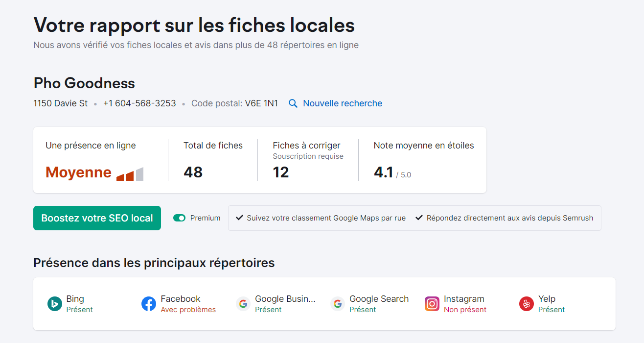The height and width of the screenshot is (343, 644).
Task: Open the Bing listing name
Action: tap(75, 299)
